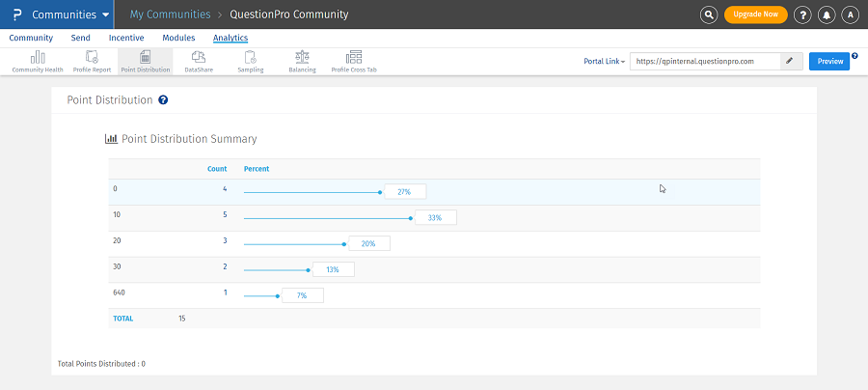Screen dimensions: 868x390
Task: Click the Preview button
Action: pos(829,61)
